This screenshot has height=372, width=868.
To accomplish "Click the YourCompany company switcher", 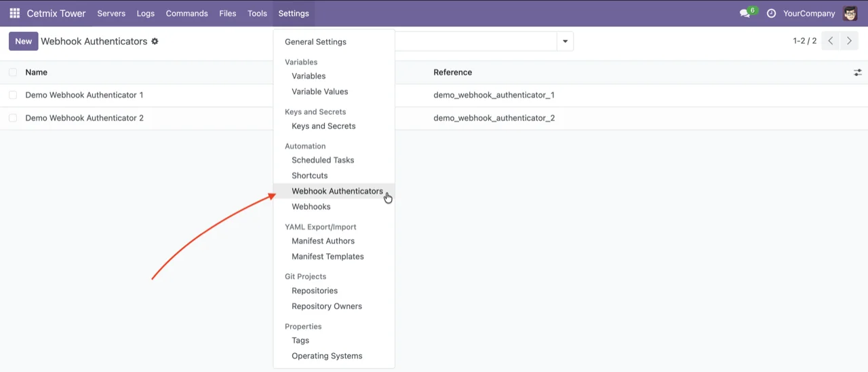I will [809, 14].
